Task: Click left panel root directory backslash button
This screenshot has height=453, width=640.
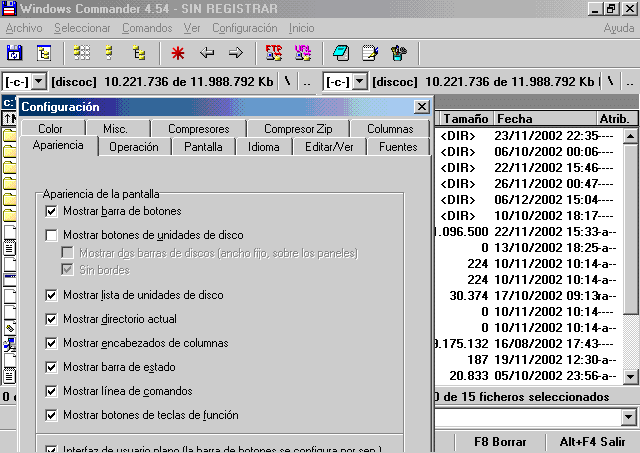Action: 287,81
